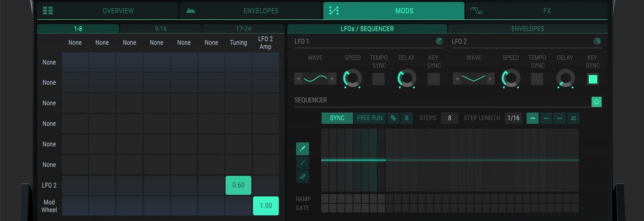Click the Tuning column destination header
This screenshot has height=221, width=644.
(x=238, y=42)
